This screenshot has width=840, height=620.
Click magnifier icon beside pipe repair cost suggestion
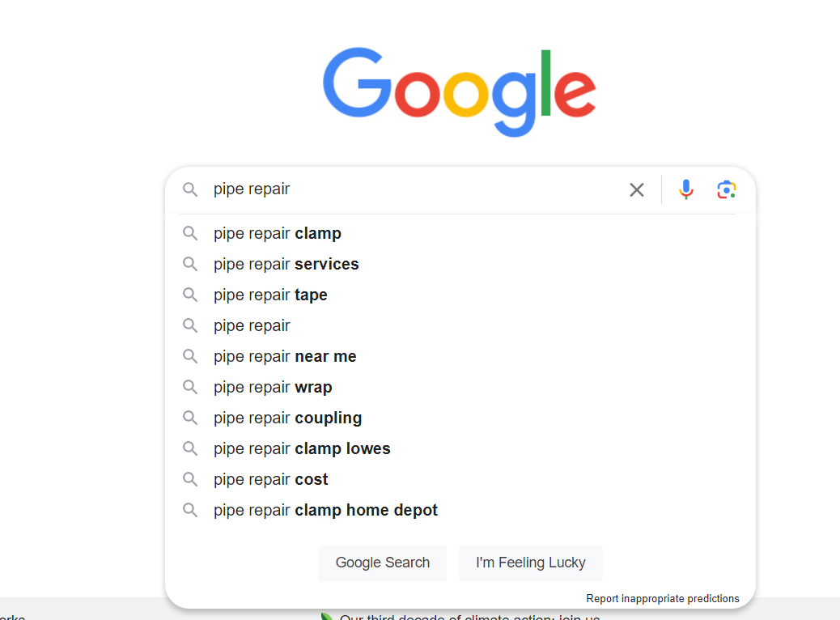point(190,479)
